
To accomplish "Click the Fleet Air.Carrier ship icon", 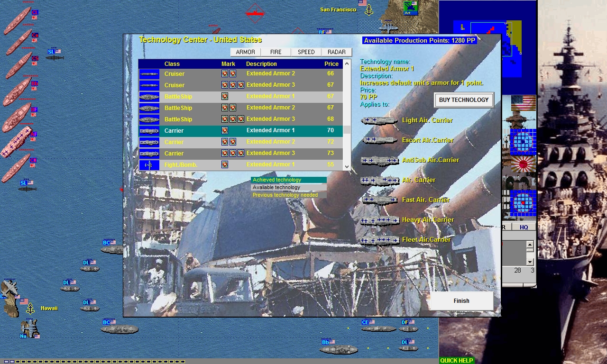I will [379, 240].
